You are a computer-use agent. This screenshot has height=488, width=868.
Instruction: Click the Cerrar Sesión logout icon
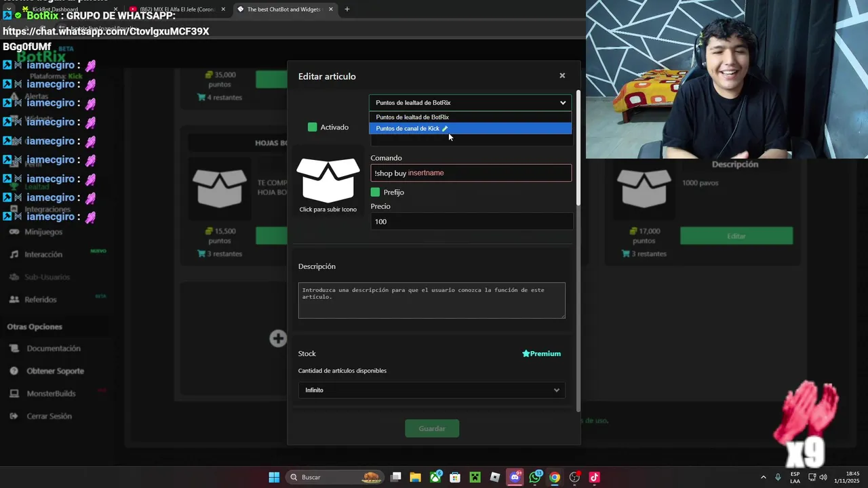point(14,416)
